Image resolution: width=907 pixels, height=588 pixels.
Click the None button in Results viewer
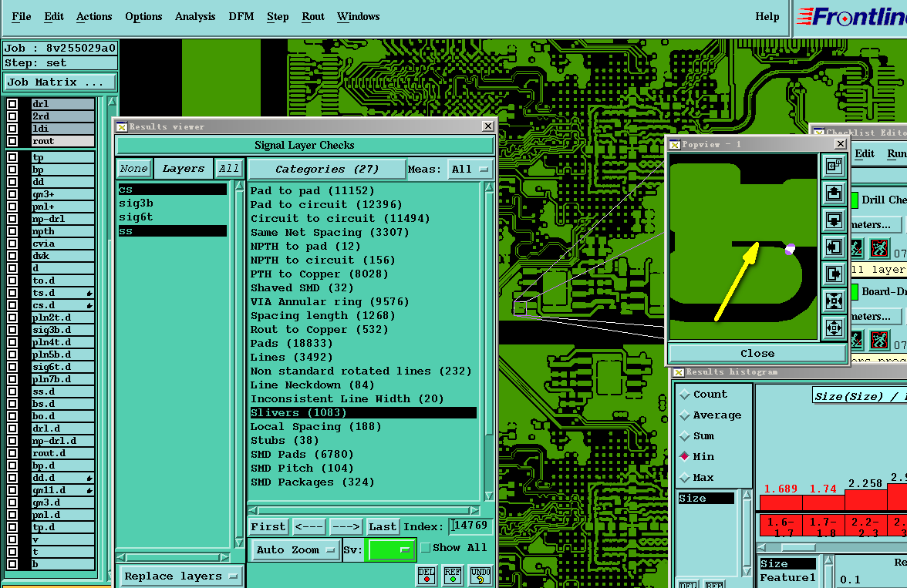(x=133, y=169)
